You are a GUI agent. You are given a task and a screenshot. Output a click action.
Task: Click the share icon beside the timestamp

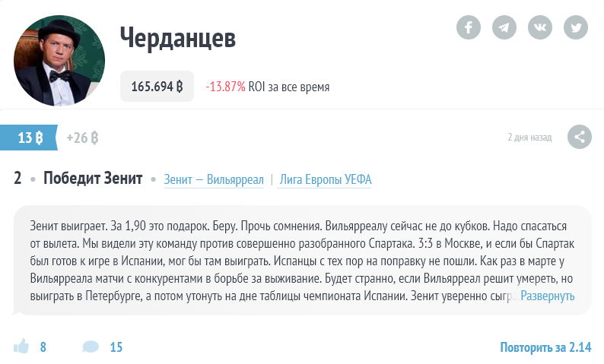tap(580, 138)
